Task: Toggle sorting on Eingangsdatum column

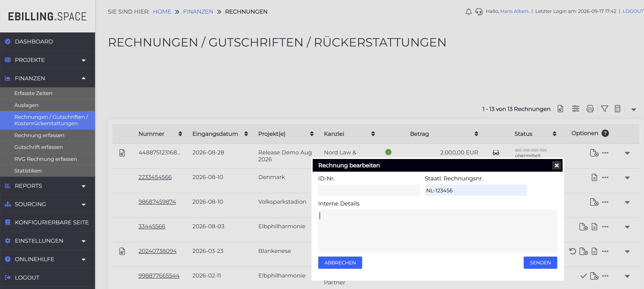Action: click(x=246, y=134)
